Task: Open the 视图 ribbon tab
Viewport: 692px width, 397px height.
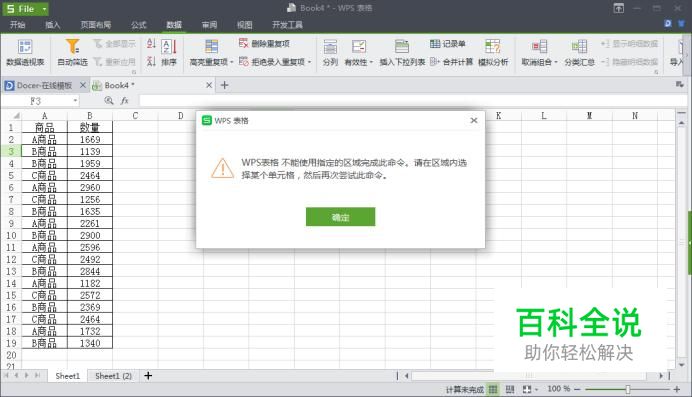Action: [x=244, y=25]
